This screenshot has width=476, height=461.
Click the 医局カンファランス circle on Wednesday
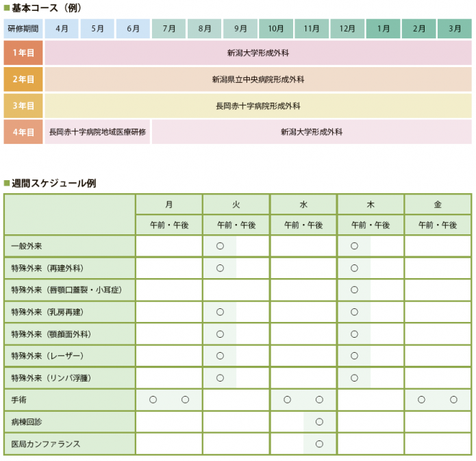click(x=319, y=444)
